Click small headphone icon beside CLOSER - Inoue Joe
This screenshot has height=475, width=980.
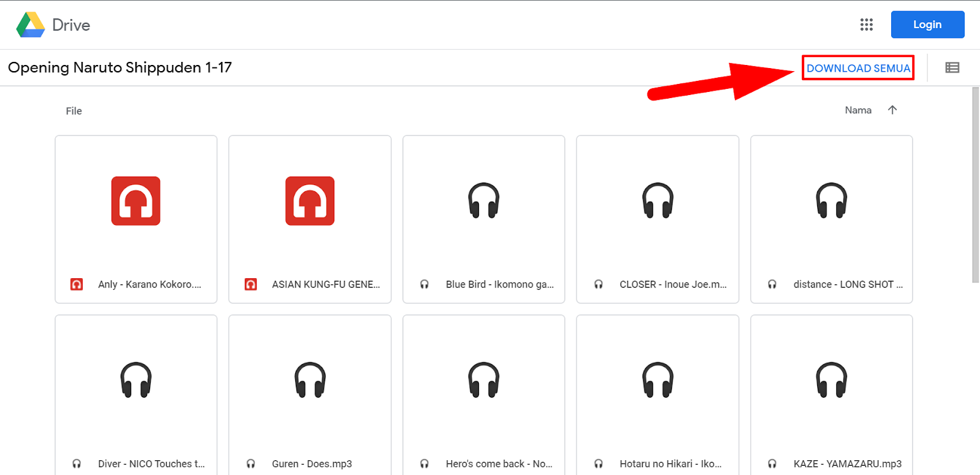pyautogui.click(x=598, y=284)
